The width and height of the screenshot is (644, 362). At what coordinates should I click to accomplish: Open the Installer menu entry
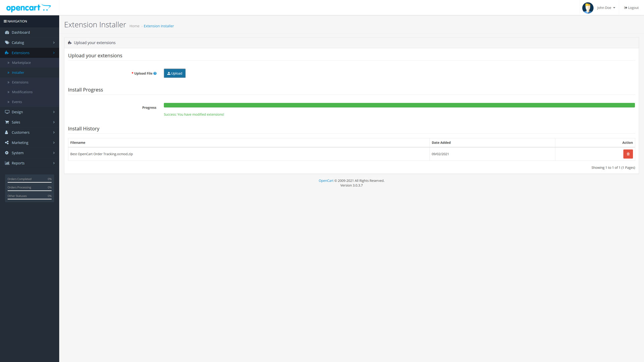[18, 72]
